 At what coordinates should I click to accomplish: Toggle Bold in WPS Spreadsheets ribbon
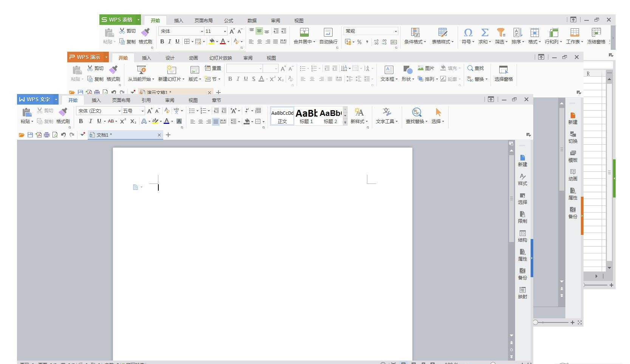tap(162, 42)
